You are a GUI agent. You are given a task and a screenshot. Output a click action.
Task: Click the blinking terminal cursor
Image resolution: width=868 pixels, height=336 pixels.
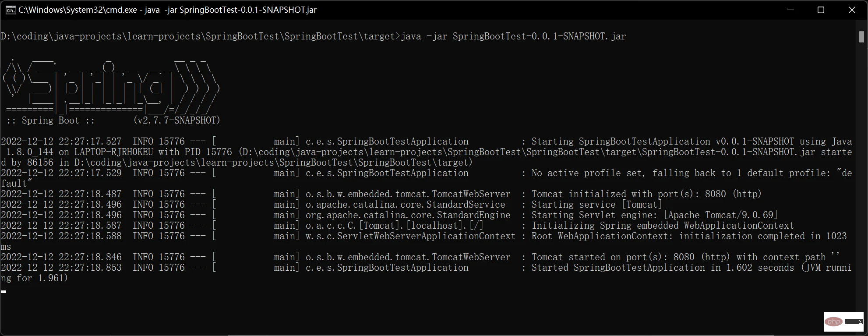[4, 291]
